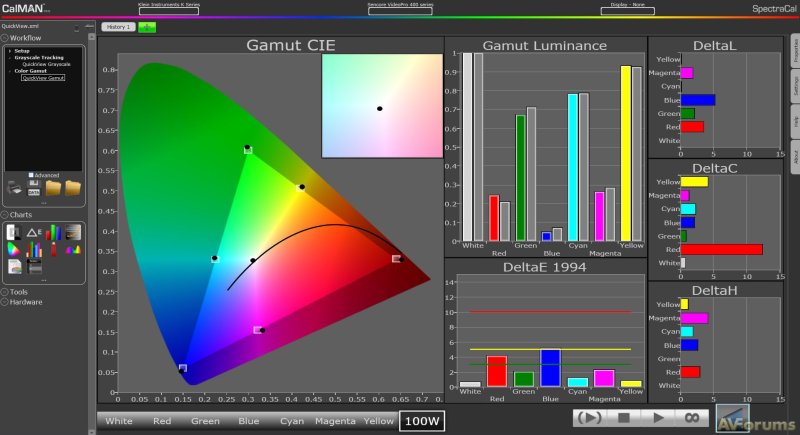Viewport: 800px width, 435px height.
Task: Click the 100W white level button
Action: pyautogui.click(x=422, y=421)
